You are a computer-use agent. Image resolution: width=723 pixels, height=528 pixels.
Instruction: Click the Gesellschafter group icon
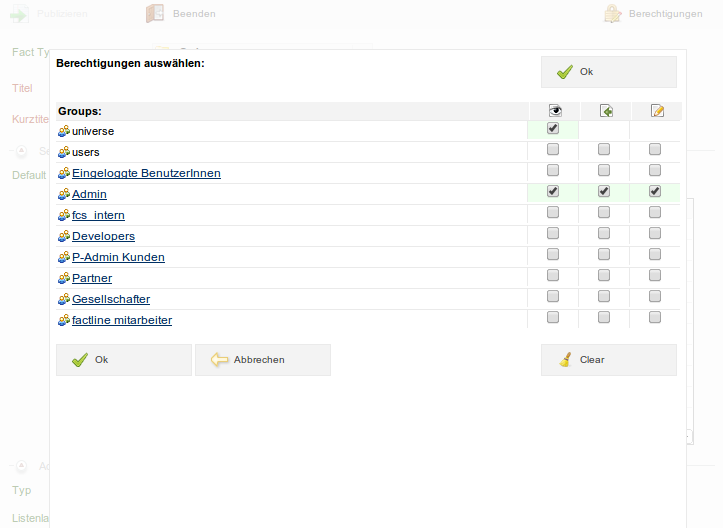[64, 299]
